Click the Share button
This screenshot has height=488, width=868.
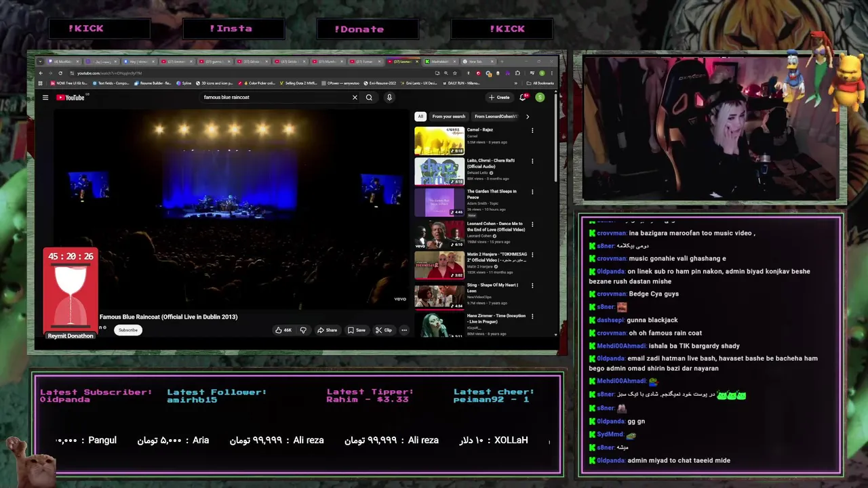(327, 330)
